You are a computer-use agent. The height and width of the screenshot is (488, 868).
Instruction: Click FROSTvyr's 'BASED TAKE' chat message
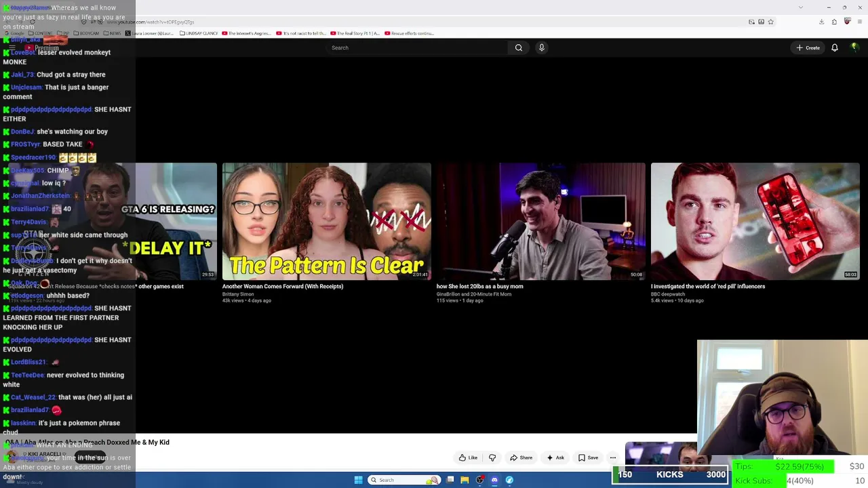point(49,144)
